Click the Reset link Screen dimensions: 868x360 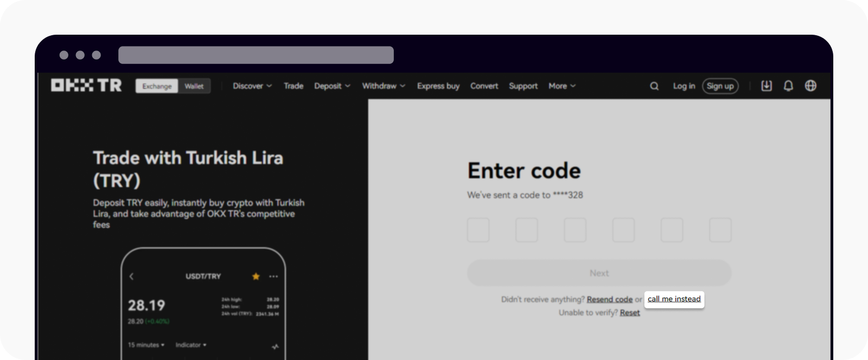click(630, 313)
